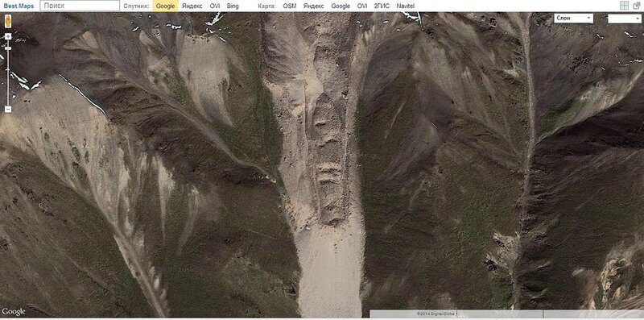
Task: Toggle the split map grid view
Action: [x=625, y=6]
